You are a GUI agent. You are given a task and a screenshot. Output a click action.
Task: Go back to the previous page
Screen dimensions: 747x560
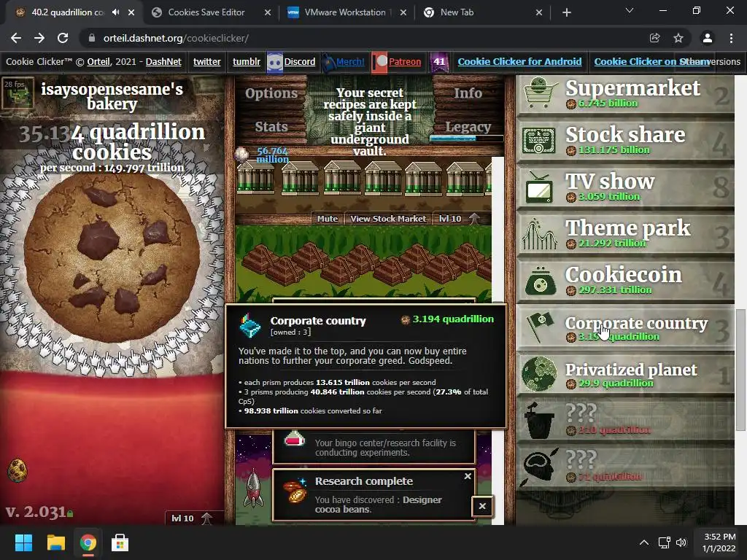click(x=16, y=38)
